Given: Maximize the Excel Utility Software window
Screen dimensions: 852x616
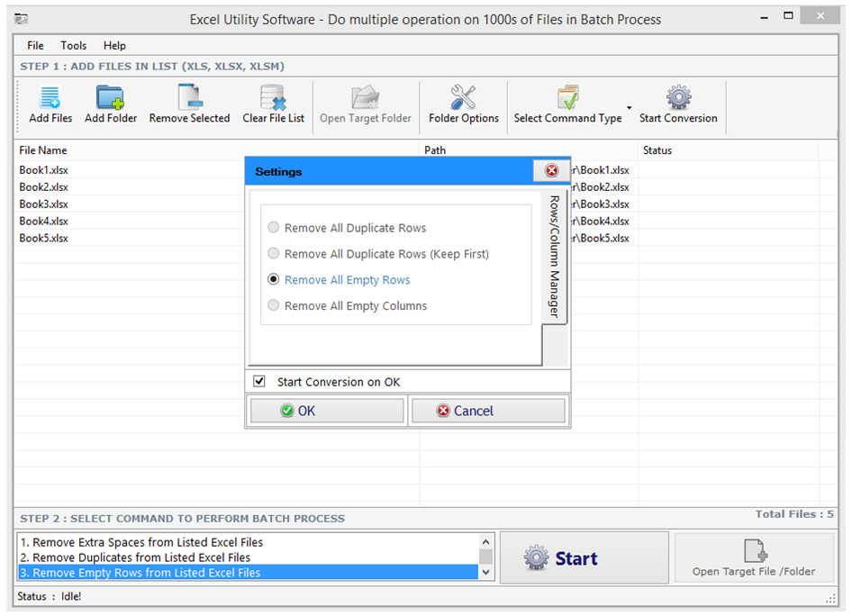Looking at the screenshot, I should (x=788, y=16).
